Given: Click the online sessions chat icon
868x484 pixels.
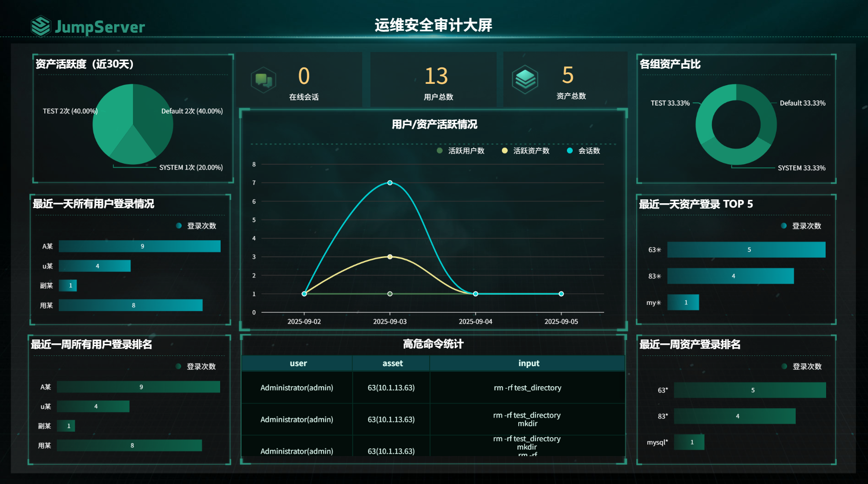Looking at the screenshot, I should click(263, 79).
